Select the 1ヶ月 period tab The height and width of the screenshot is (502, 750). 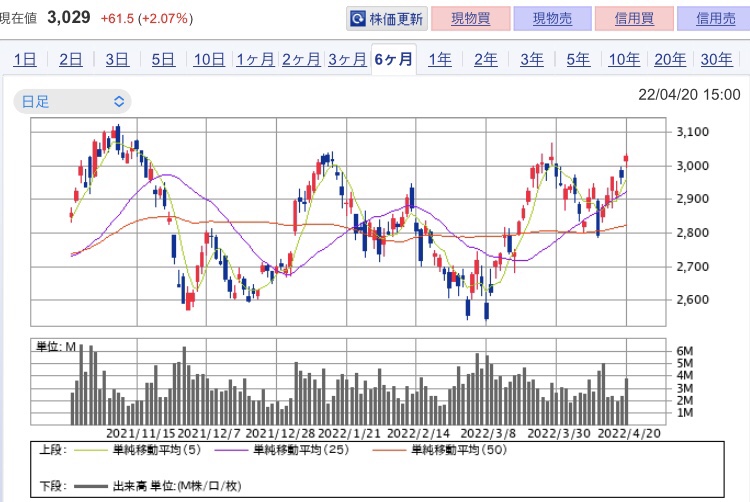click(255, 59)
